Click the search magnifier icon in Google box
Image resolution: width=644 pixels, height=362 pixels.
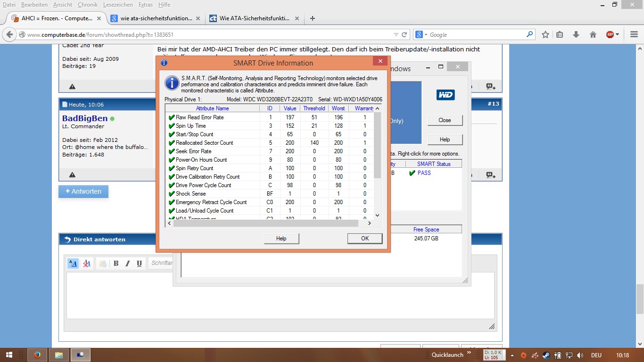pyautogui.click(x=529, y=34)
